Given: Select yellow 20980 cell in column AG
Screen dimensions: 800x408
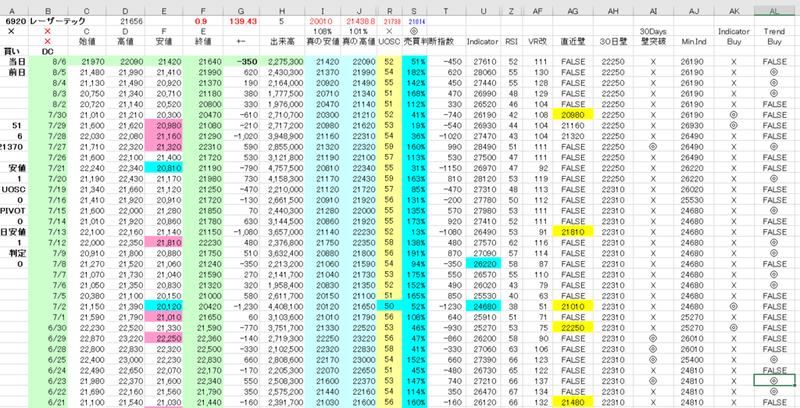Looking at the screenshot, I should pyautogui.click(x=572, y=115).
